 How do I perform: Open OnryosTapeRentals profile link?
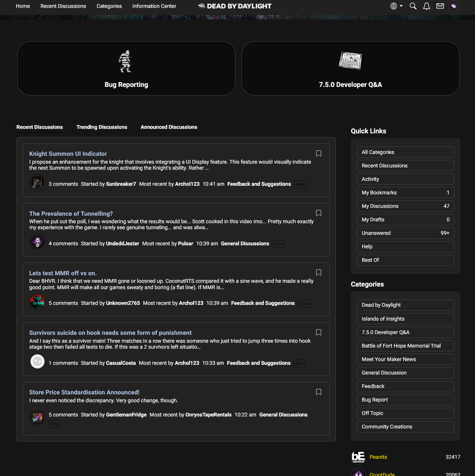click(208, 415)
